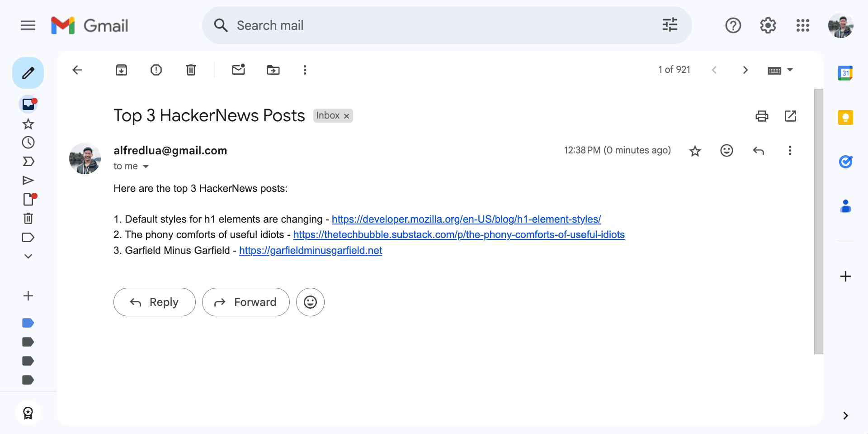Open Google Calendar side panel
This screenshot has width=868, height=434.
[845, 73]
